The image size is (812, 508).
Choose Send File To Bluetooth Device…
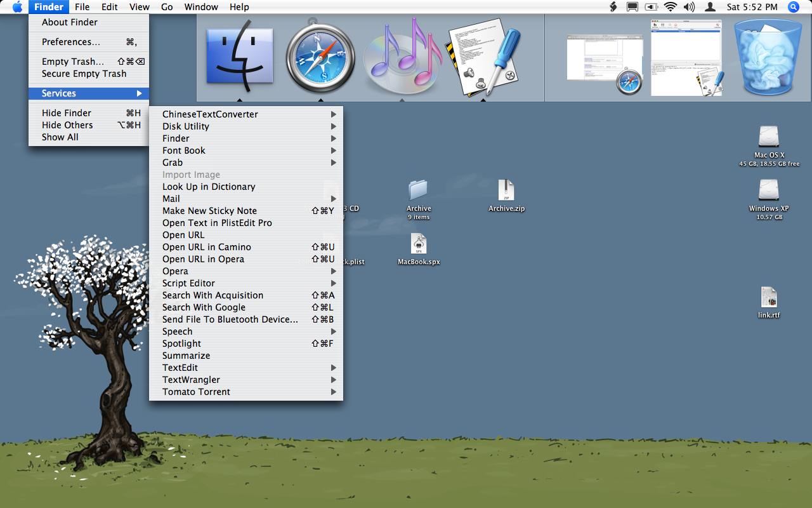246,319
